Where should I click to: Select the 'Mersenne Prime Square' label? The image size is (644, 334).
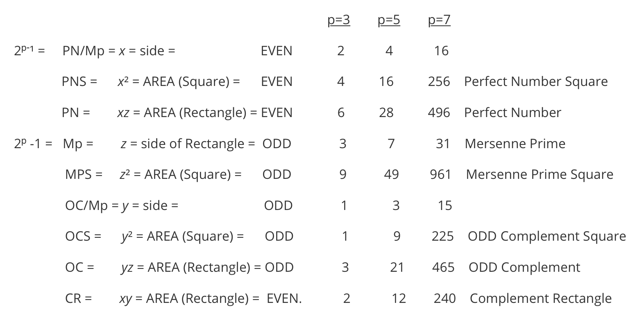pos(539,174)
